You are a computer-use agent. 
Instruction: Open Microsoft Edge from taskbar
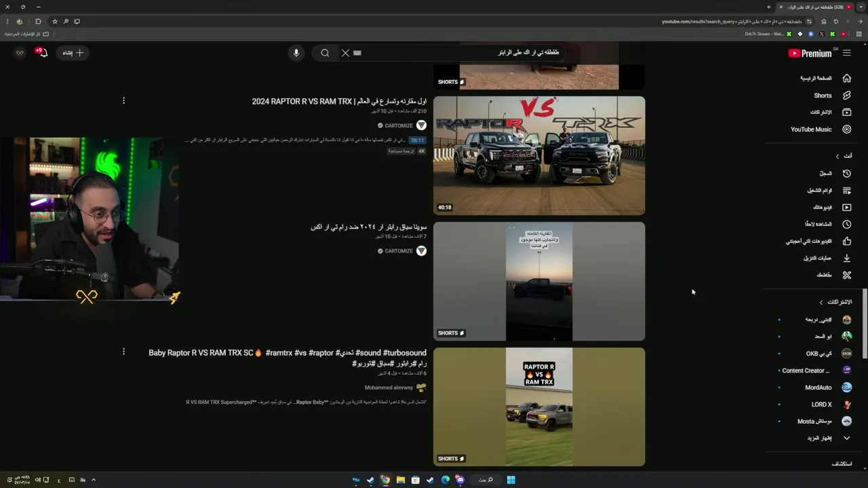(x=446, y=480)
